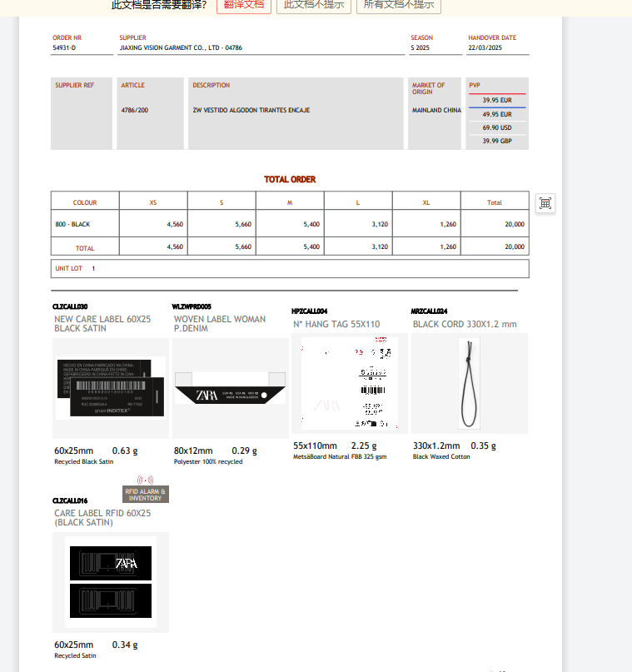Open the Care Label RFID image

click(x=111, y=582)
